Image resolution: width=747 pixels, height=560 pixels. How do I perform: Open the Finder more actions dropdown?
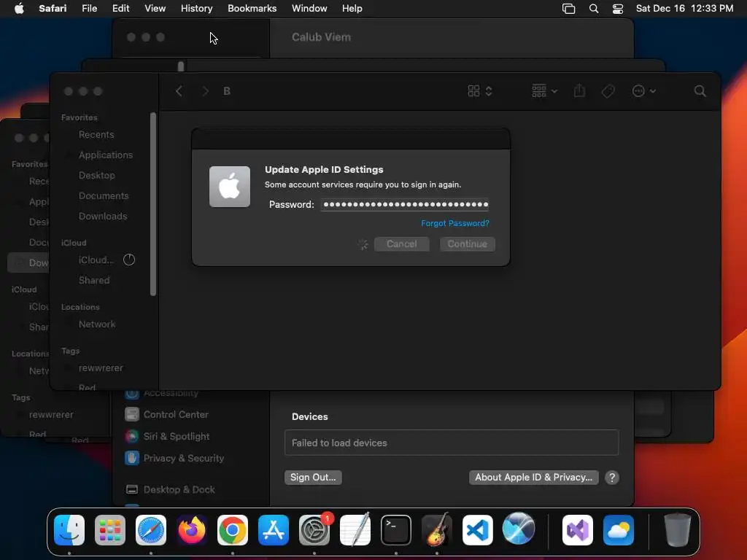tap(643, 91)
